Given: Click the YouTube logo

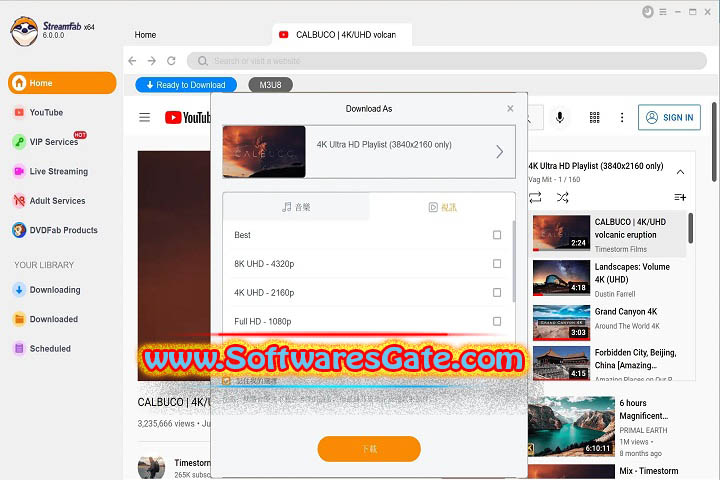Looking at the screenshot, I should [x=187, y=118].
